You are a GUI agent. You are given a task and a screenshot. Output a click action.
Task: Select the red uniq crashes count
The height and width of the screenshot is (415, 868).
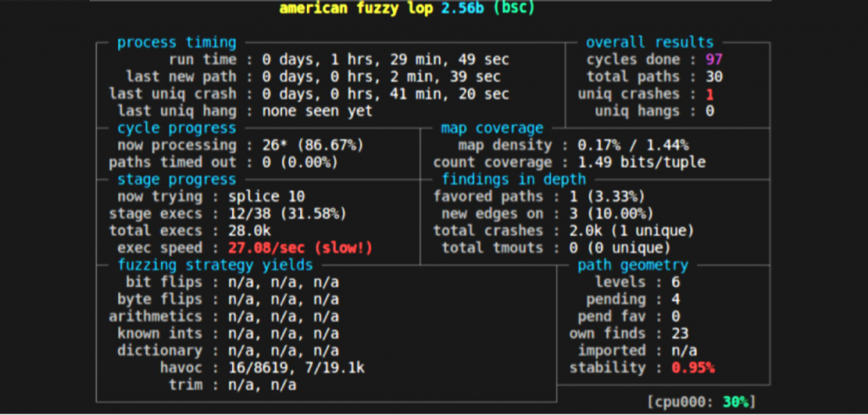tap(709, 94)
